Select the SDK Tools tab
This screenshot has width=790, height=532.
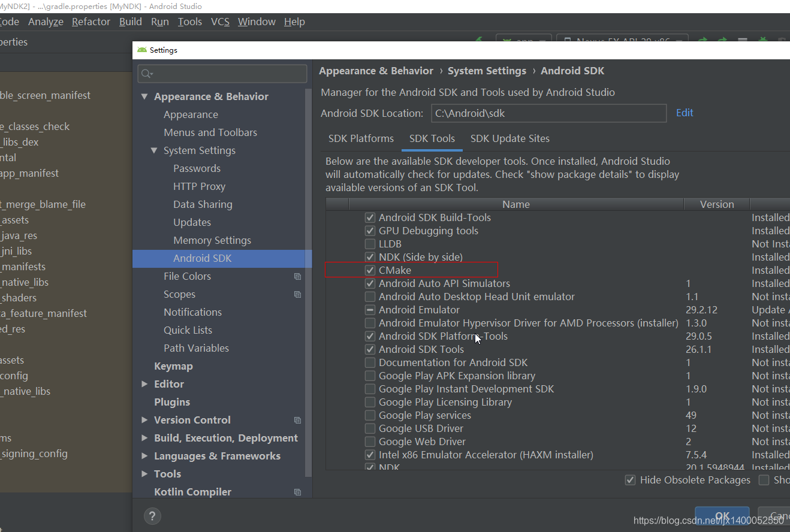click(x=432, y=138)
